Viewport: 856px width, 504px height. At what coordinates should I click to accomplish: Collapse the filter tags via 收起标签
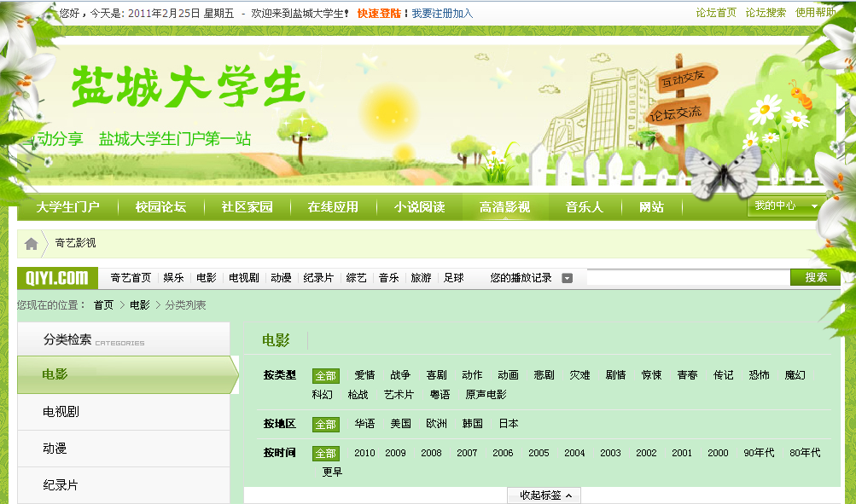coord(543,495)
